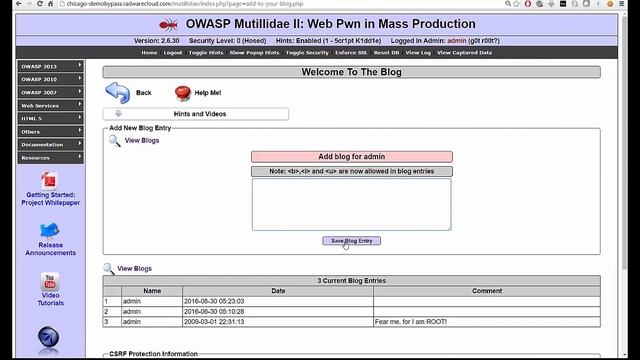The width and height of the screenshot is (640, 360).
Task: Click the red admin username in the header
Action: tap(456, 41)
